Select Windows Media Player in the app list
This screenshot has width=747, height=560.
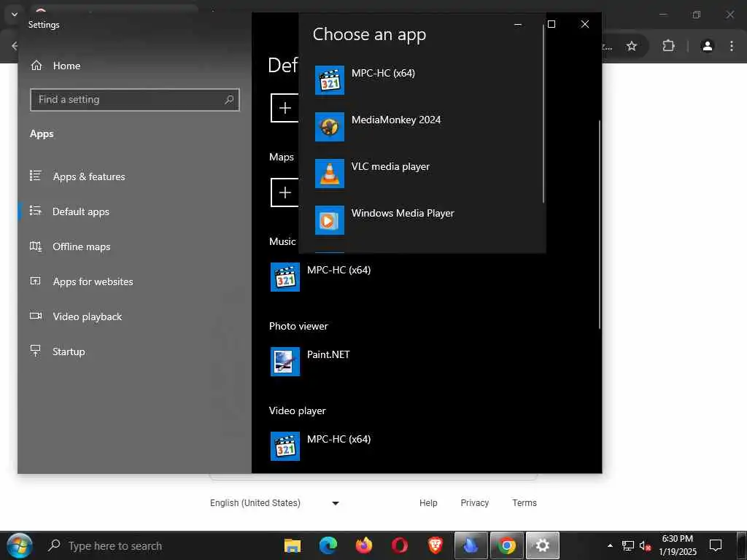point(422,220)
